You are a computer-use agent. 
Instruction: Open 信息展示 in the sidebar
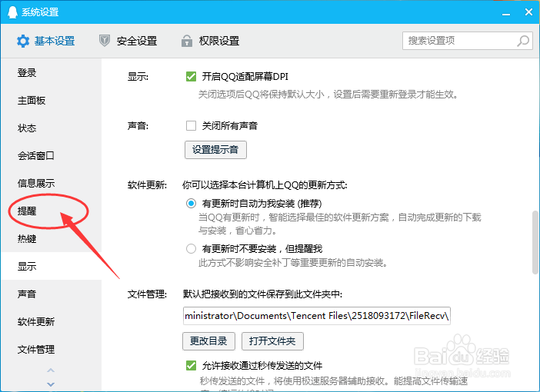pos(52,183)
